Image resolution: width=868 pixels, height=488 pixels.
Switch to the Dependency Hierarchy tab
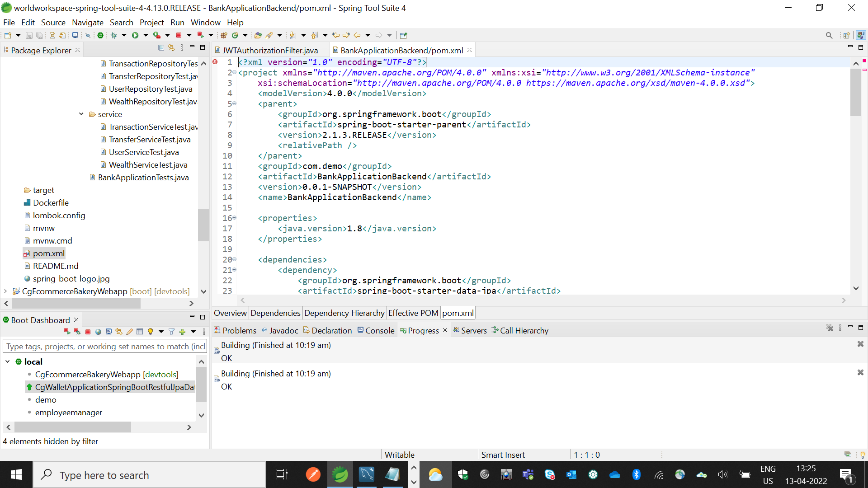[344, 313]
